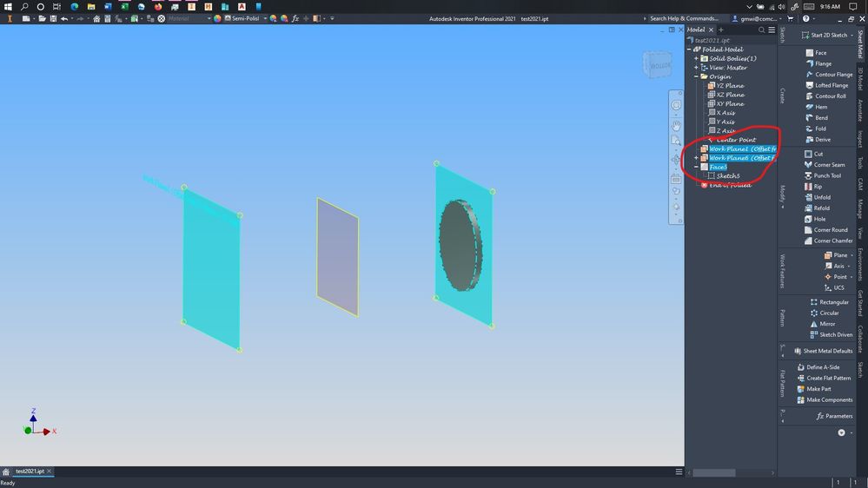This screenshot has height=488, width=868.
Task: Collapse the Origin folder
Action: click(696, 77)
